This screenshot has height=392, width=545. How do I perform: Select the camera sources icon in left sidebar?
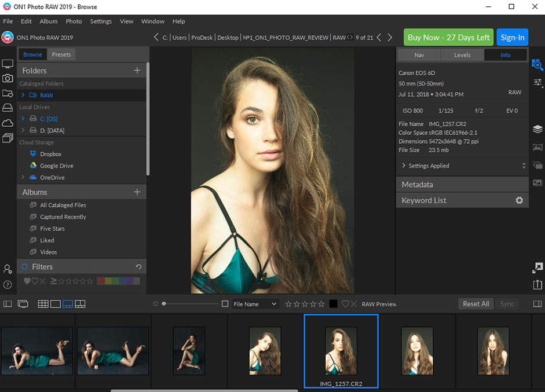(8, 78)
